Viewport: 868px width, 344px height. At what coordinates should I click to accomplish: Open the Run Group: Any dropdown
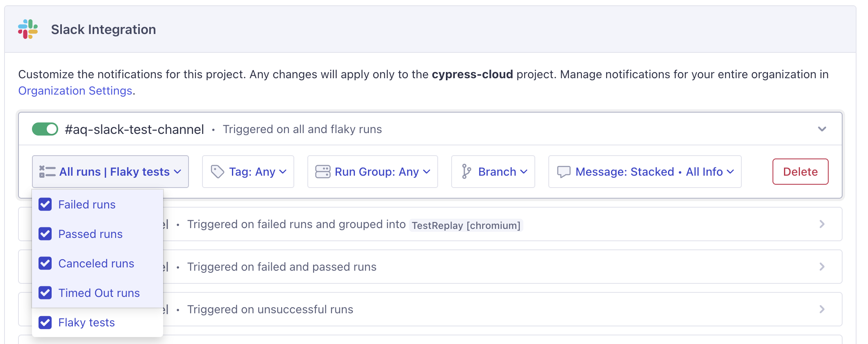click(x=373, y=172)
